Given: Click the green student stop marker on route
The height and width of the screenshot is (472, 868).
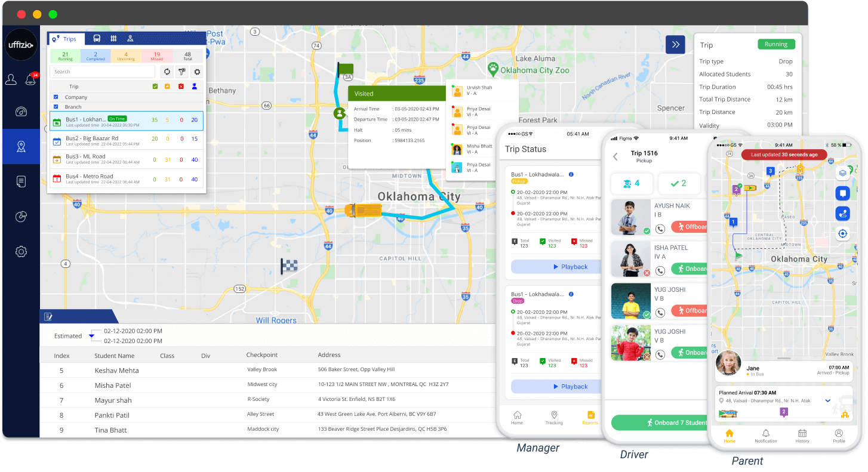Looking at the screenshot, I should pos(339,112).
